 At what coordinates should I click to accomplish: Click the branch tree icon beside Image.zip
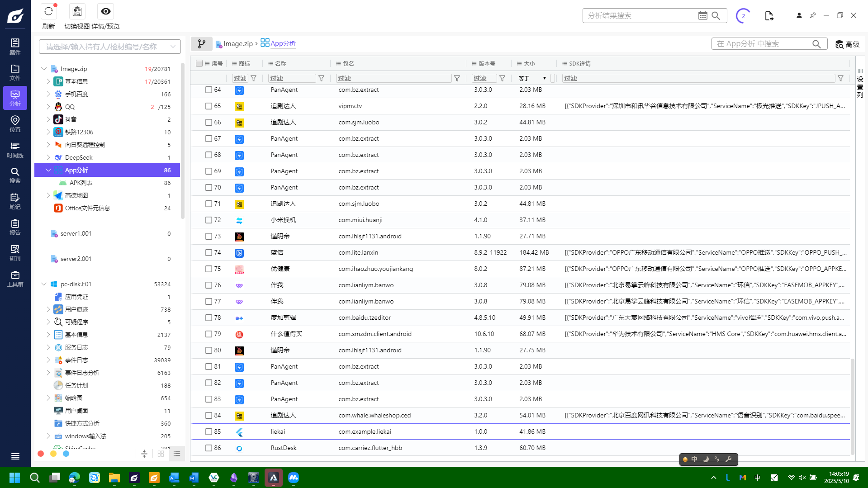click(x=202, y=44)
